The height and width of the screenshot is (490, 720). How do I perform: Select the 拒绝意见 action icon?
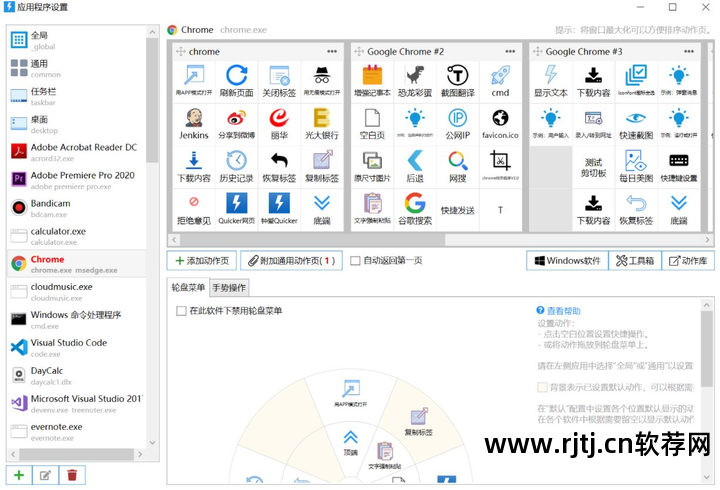point(194,202)
